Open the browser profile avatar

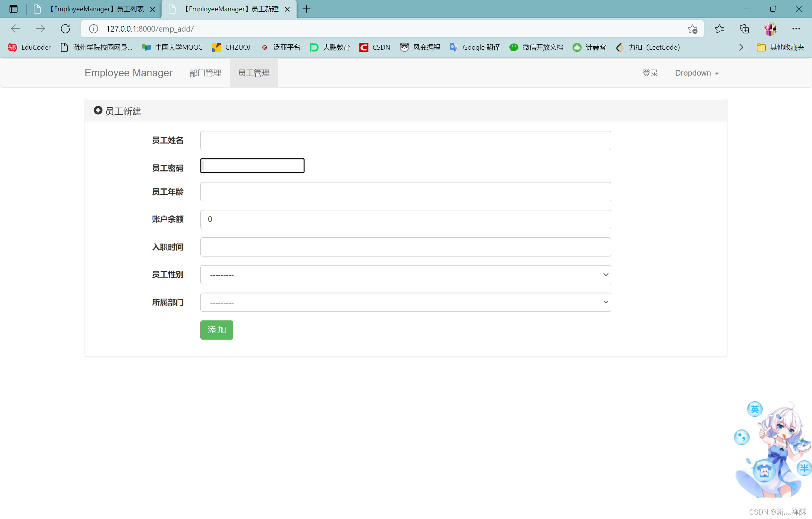[770, 29]
